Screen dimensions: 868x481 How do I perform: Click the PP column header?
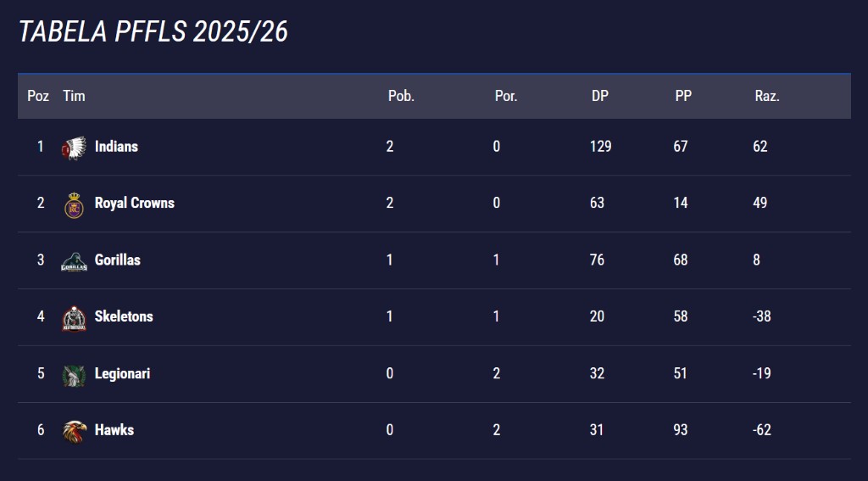pos(683,96)
